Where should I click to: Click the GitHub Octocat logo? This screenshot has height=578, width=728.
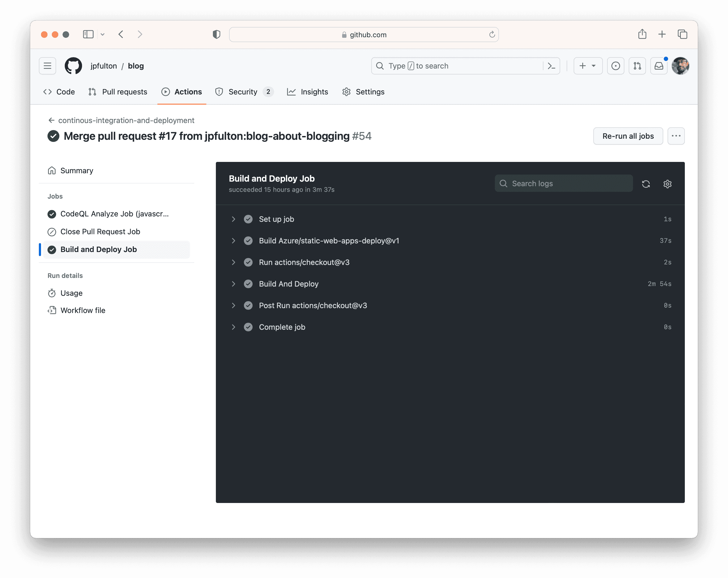(x=73, y=66)
